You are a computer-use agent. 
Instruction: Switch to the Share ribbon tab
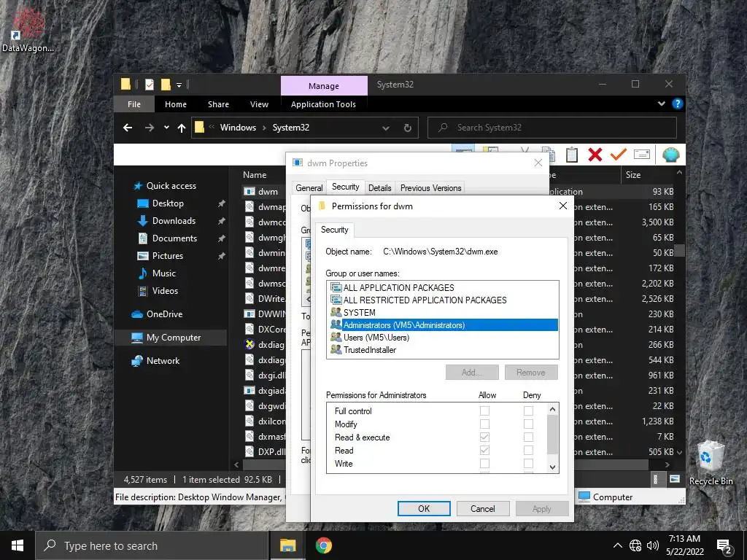click(x=218, y=104)
